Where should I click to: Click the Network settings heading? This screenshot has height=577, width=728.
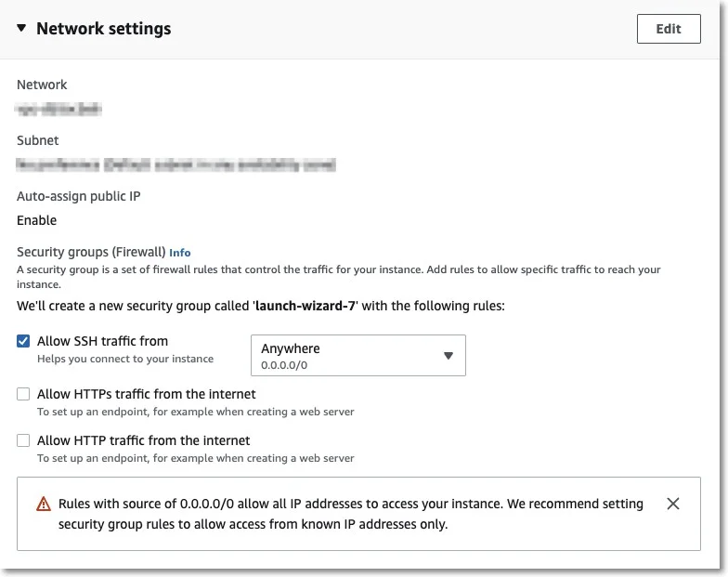tap(104, 28)
